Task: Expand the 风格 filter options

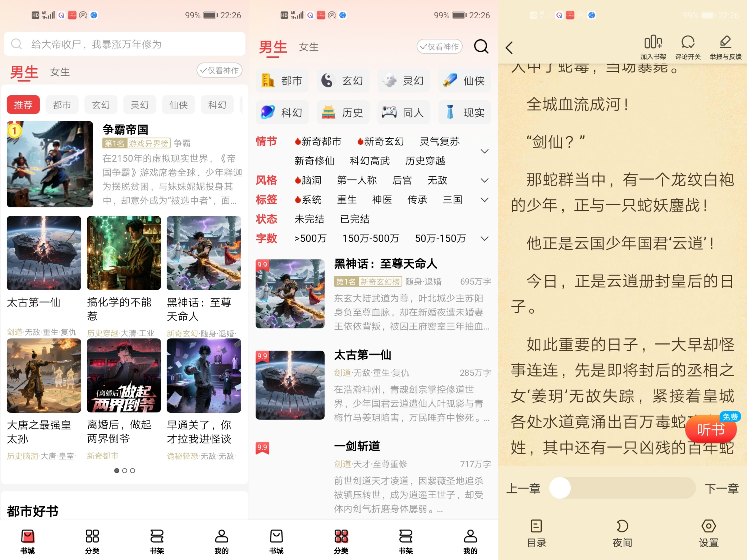Action: click(x=484, y=180)
